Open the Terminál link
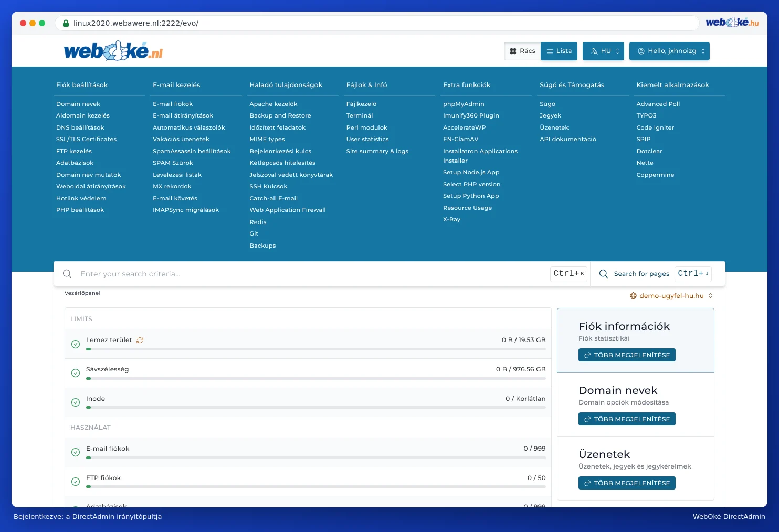 (x=360, y=115)
